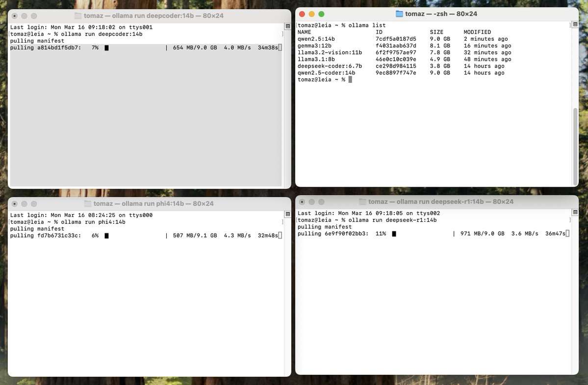Click '507 MB/9.1 GB' in the phi4 window
The height and width of the screenshot is (385, 588).
(195, 236)
